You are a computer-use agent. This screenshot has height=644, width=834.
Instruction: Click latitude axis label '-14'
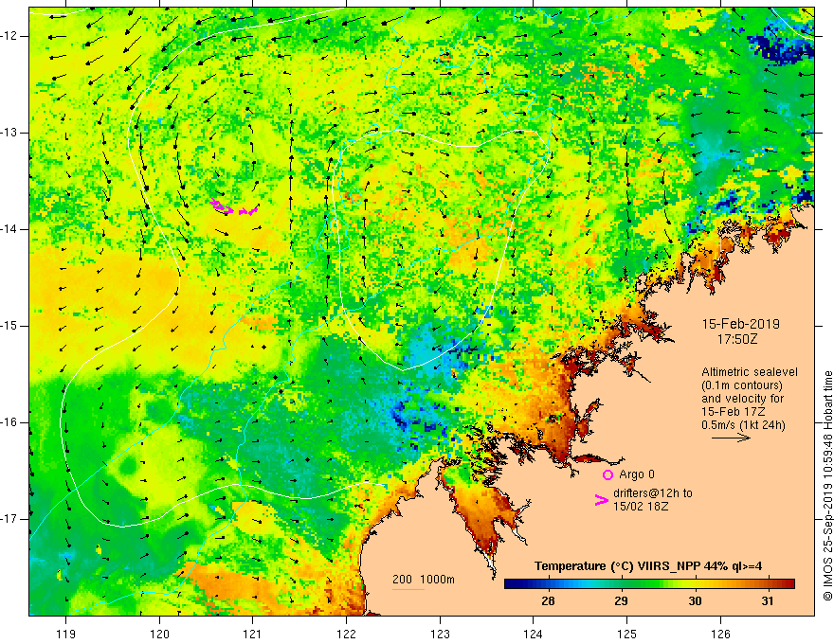point(9,229)
